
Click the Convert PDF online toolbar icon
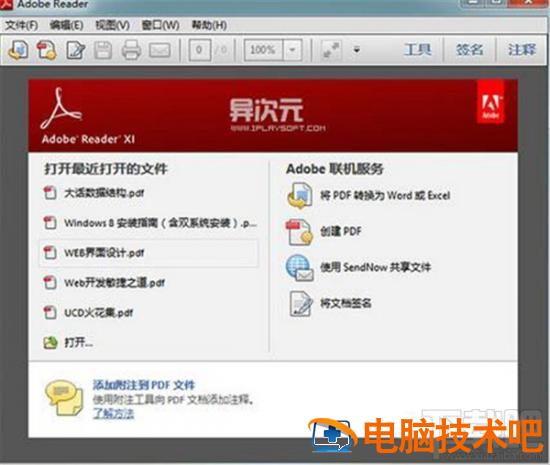pyautogui.click(x=18, y=50)
